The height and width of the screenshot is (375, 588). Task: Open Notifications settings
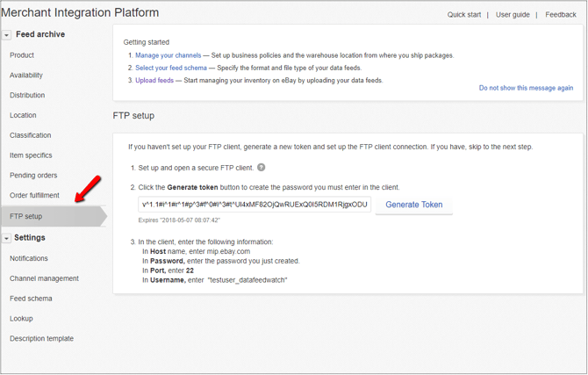coord(29,258)
